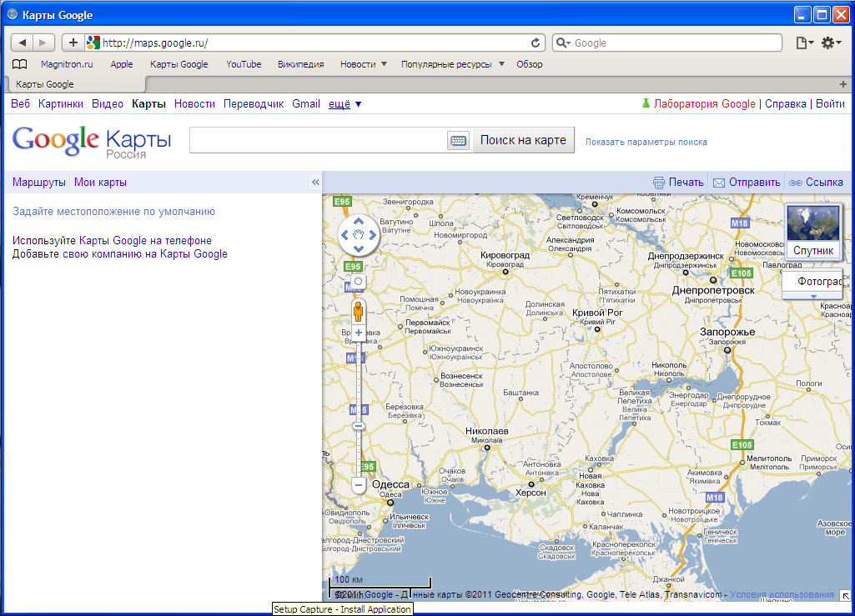The height and width of the screenshot is (616, 855).
Task: Click свою компанию на Карты Google link
Action: point(145,254)
